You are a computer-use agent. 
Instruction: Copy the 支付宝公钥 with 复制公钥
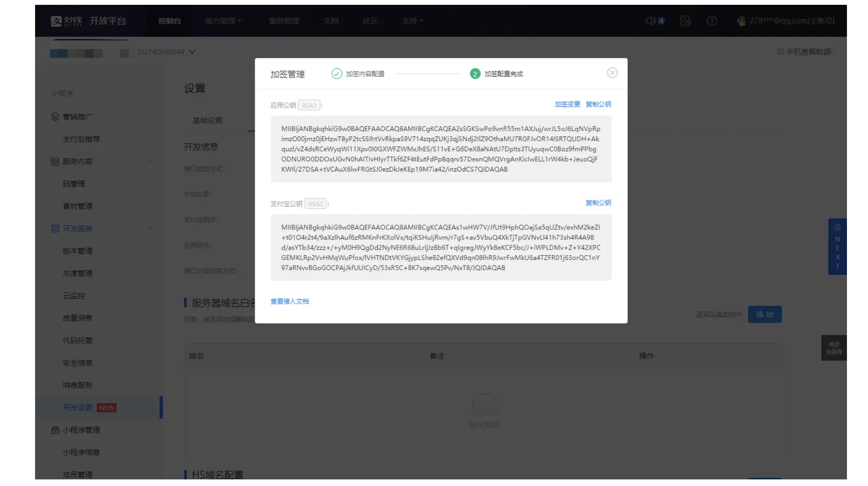click(x=598, y=203)
